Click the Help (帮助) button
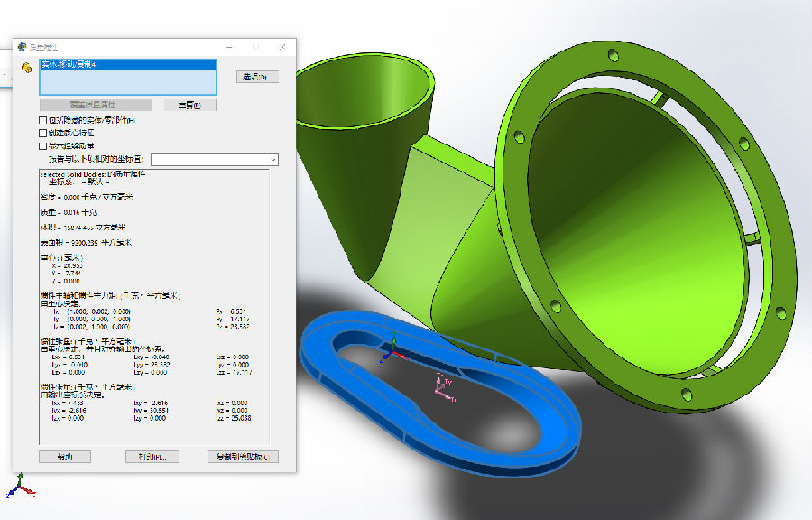This screenshot has height=520, width=812. 65,457
